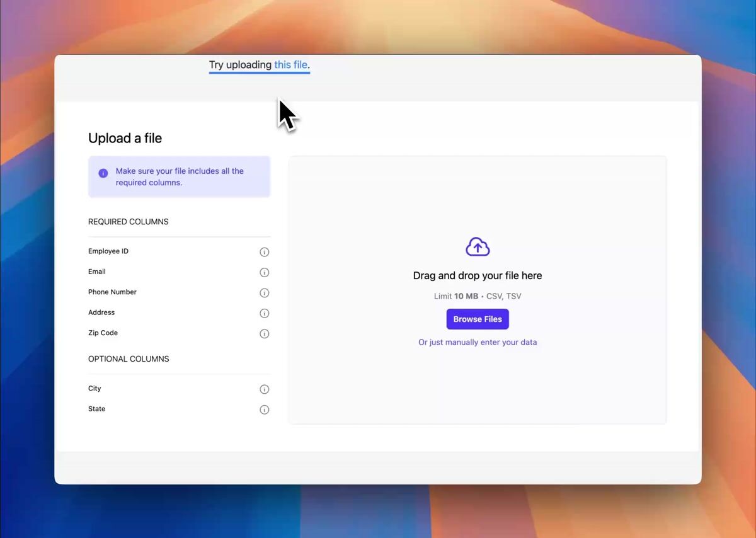Select the 'Phone Number' column label
This screenshot has width=756, height=538.
pos(112,292)
